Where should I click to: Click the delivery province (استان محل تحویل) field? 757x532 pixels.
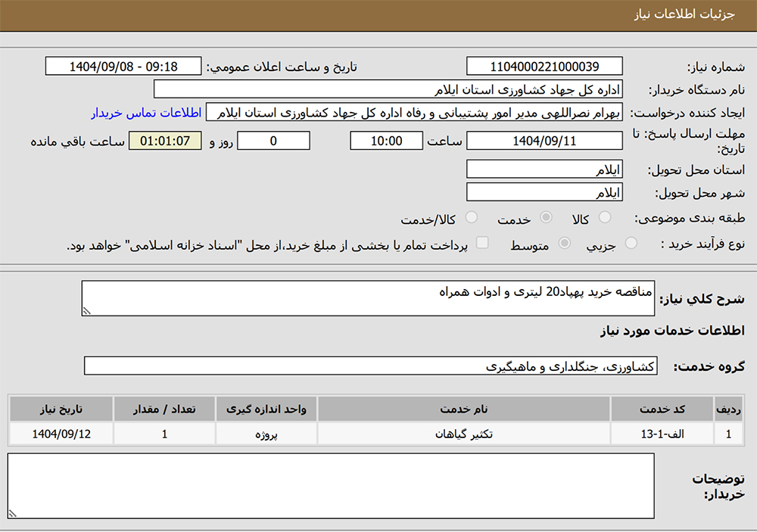pyautogui.click(x=544, y=170)
